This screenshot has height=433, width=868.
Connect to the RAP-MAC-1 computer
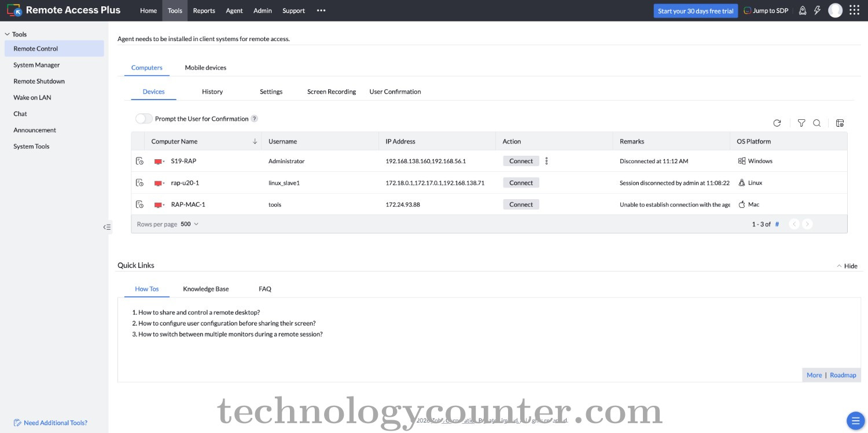pyautogui.click(x=521, y=204)
